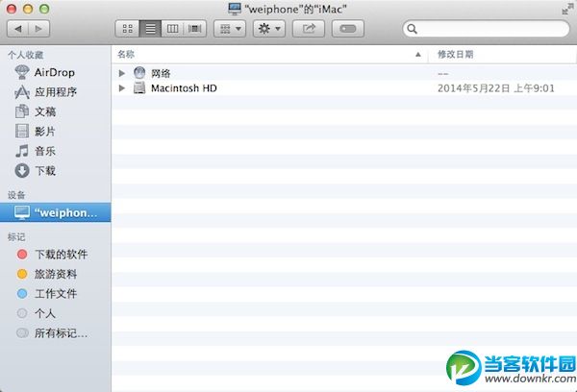Click the Share toolbar button
The width and height of the screenshot is (577, 392).
(309, 29)
